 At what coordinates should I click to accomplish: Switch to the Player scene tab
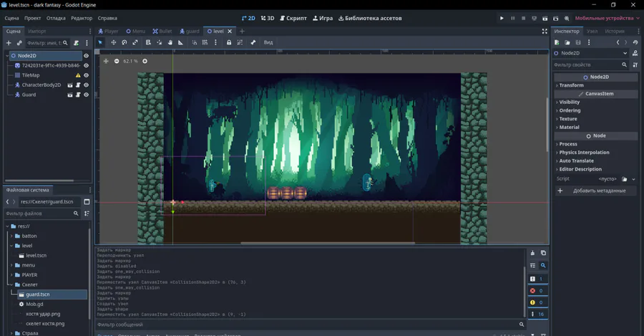coord(108,32)
